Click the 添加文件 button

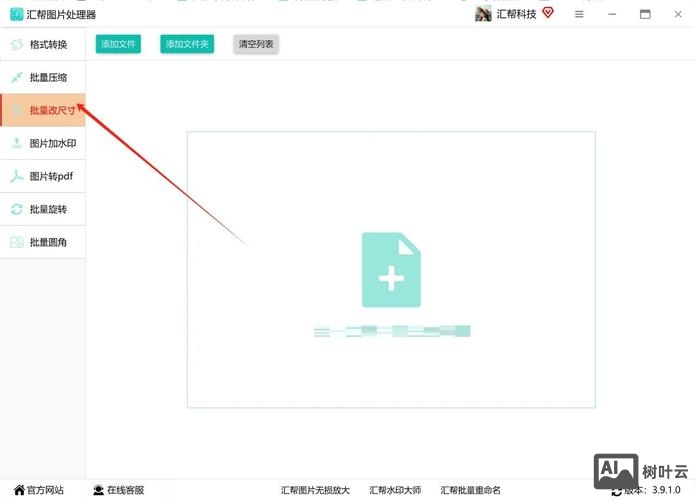pos(118,44)
